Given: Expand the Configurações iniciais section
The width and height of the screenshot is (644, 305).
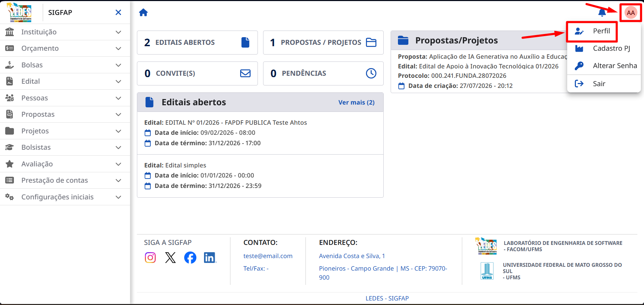Looking at the screenshot, I should pos(65,197).
